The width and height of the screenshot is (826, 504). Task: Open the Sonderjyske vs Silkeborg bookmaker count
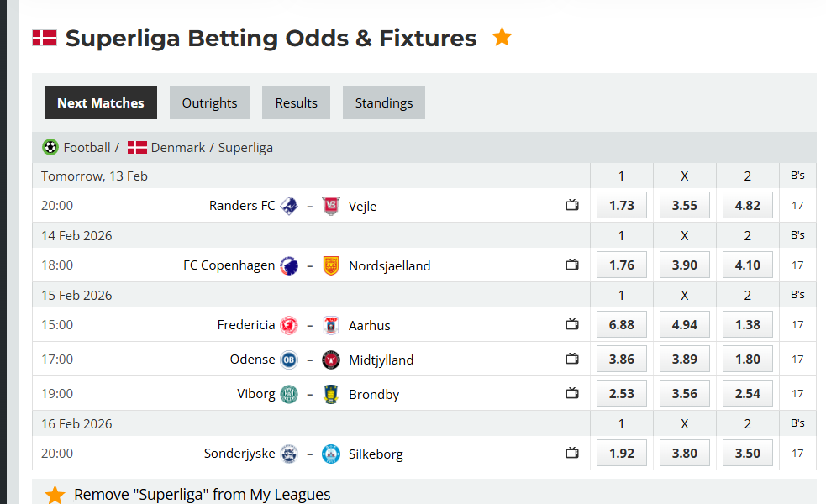coord(797,454)
